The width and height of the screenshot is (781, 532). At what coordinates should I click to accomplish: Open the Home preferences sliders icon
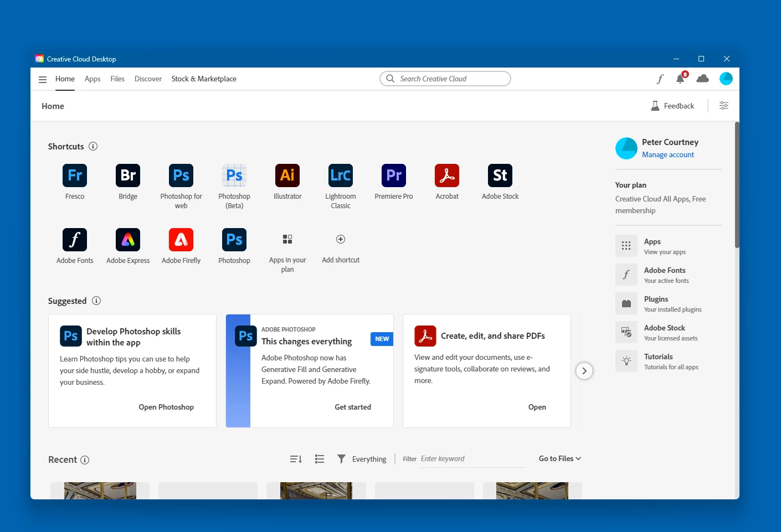pos(724,106)
